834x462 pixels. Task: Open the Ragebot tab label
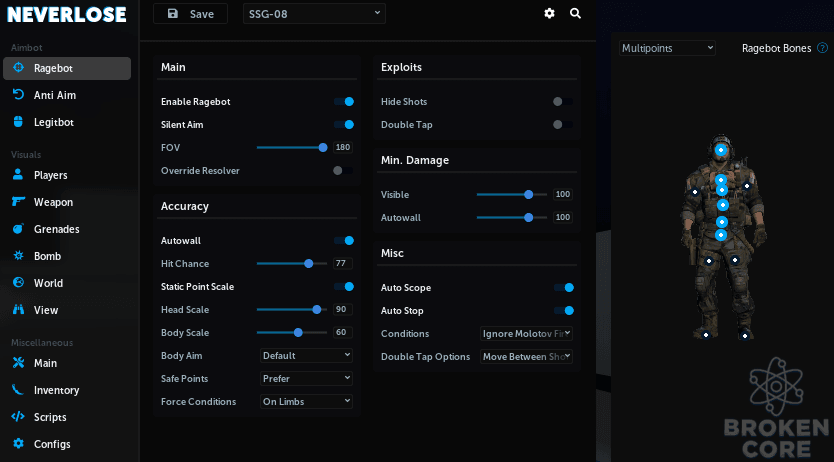[x=53, y=68]
